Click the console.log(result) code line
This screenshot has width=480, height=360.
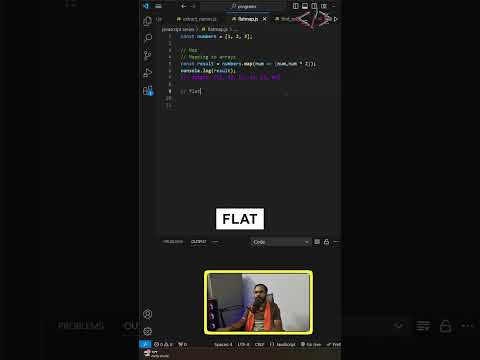(208, 71)
